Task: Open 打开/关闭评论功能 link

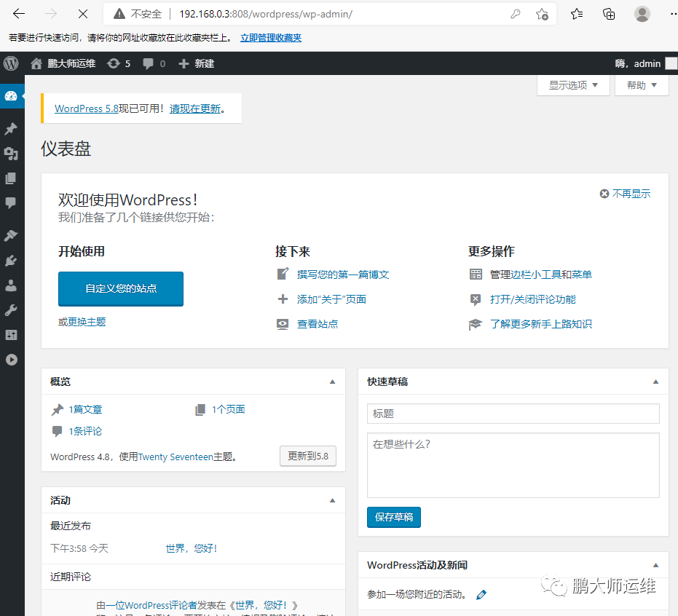Action: coord(533,299)
